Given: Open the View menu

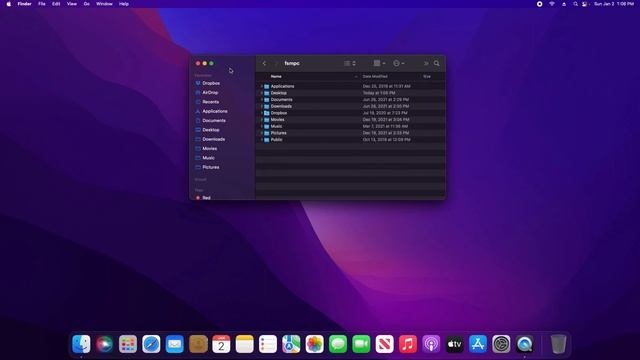Looking at the screenshot, I should click(72, 4).
